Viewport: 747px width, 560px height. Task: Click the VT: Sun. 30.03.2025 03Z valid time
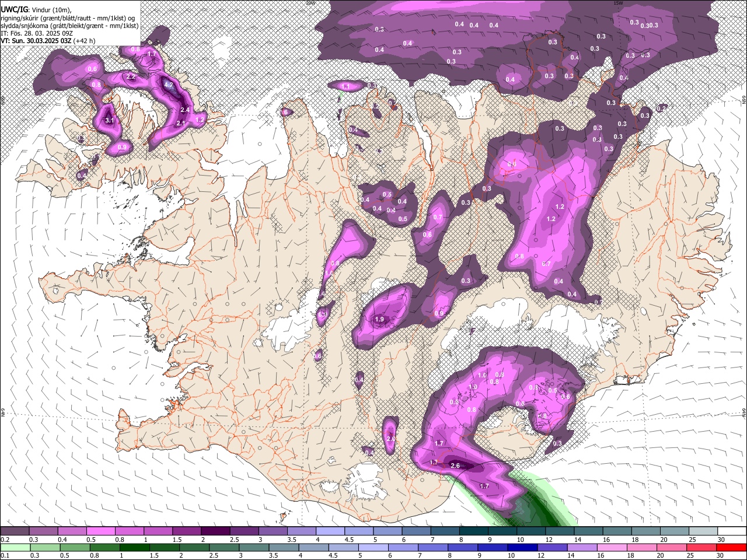(36, 41)
